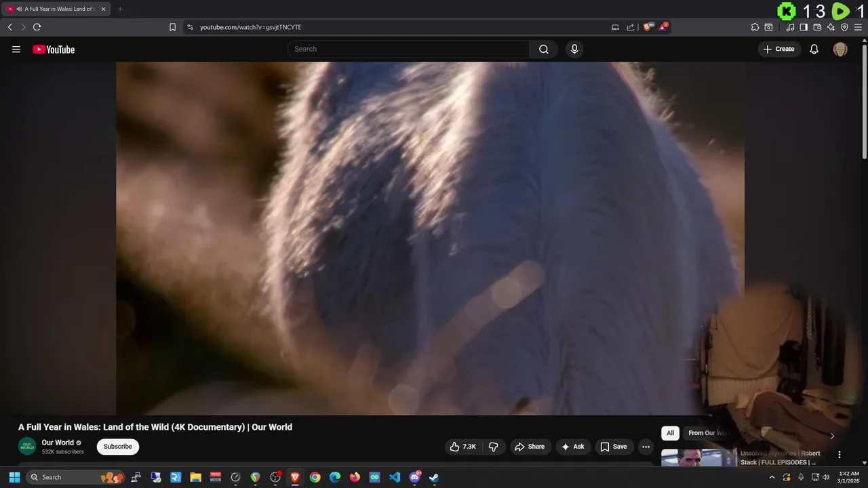868x488 pixels.
Task: Select the All filter chip
Action: 670,433
